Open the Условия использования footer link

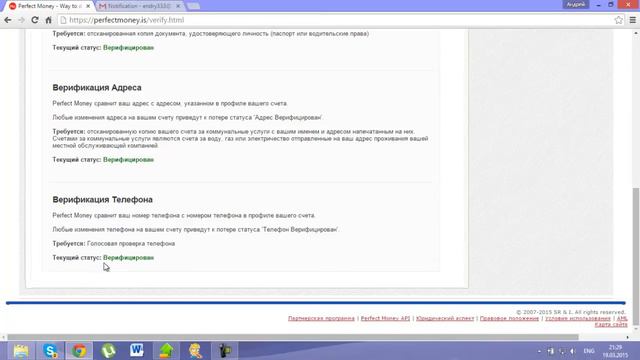[578, 318]
